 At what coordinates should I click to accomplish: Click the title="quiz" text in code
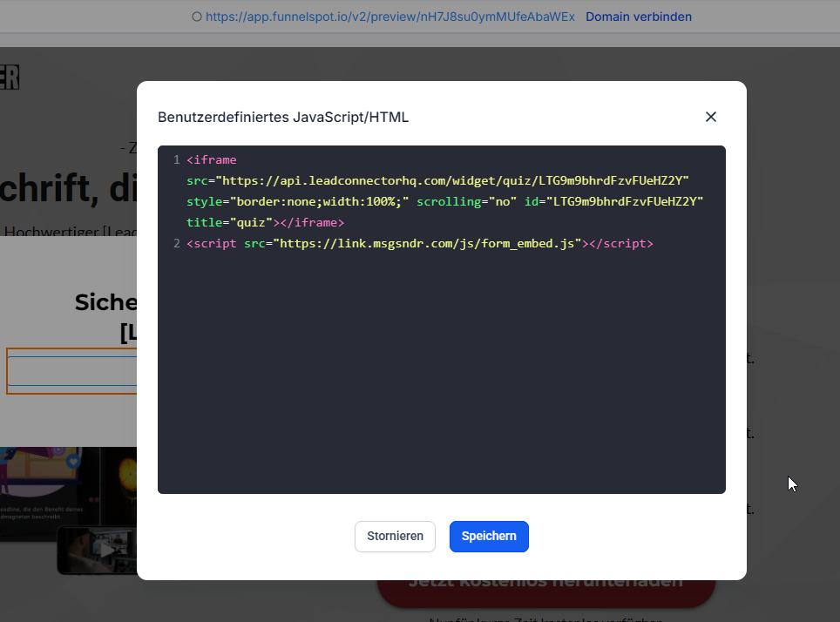coord(229,222)
